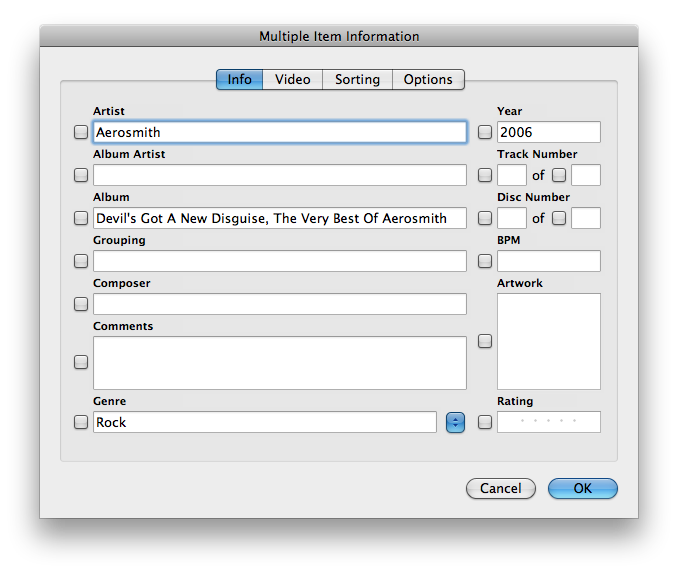Tick the Disc Number checkbox
This screenshot has height=573, width=678.
tap(485, 218)
